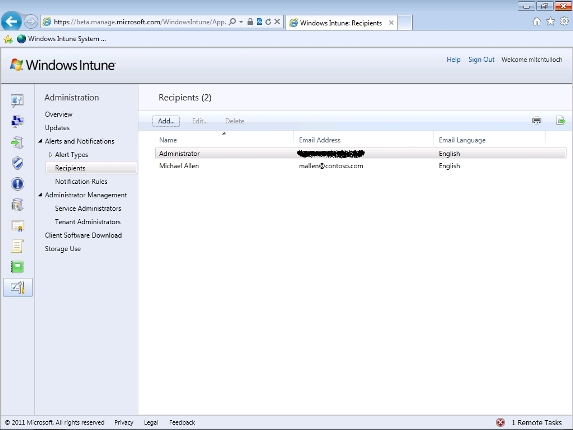Open the address bar autocomplete dropdown arrow
The image size is (573, 430).
point(241,22)
